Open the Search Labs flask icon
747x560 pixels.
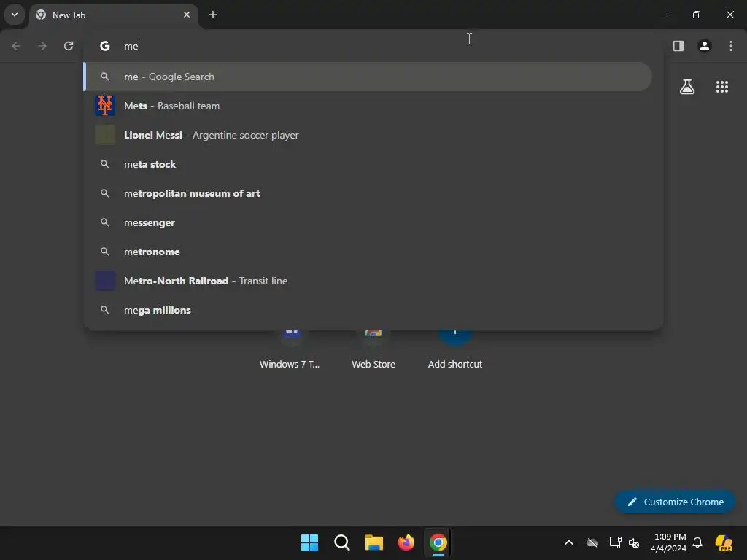click(x=687, y=87)
